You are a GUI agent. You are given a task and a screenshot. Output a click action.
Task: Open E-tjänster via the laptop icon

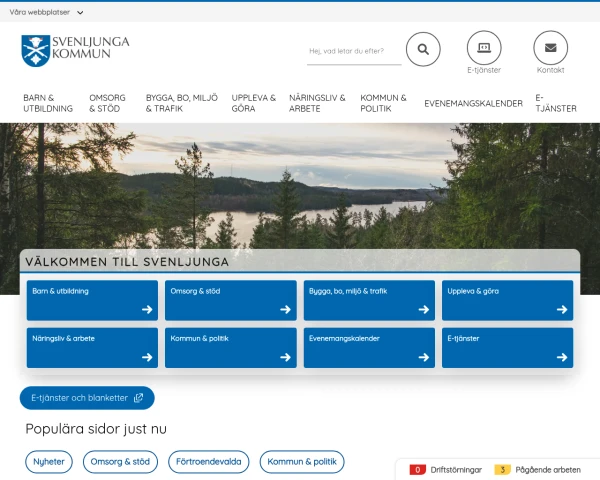tap(484, 48)
